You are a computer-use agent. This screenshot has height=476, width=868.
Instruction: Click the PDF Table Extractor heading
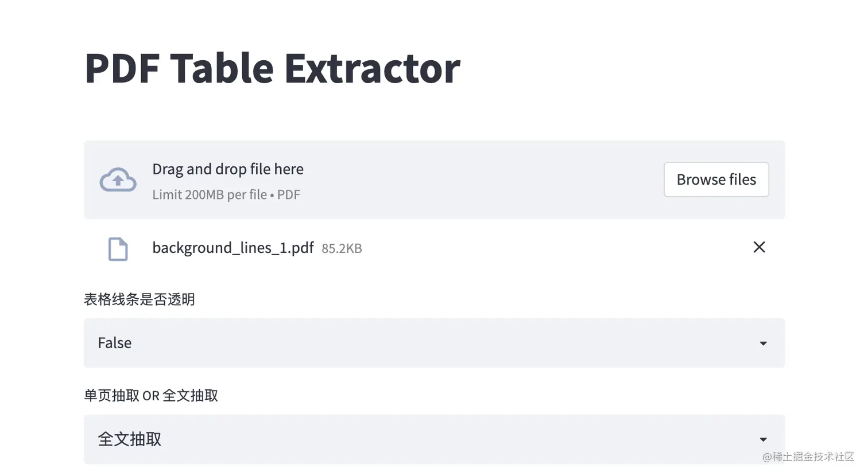[272, 68]
